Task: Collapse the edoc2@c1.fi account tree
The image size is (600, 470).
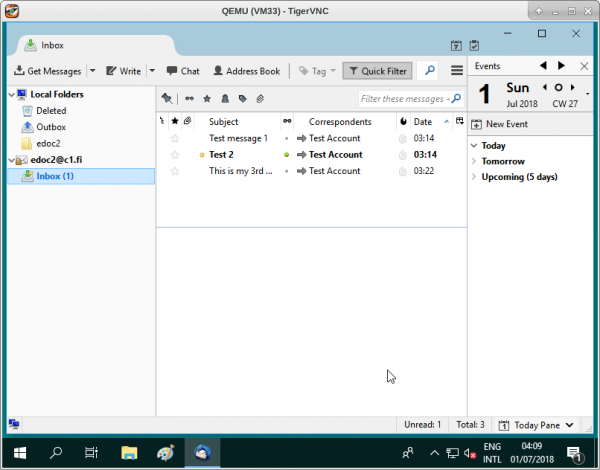Action: coord(11,160)
